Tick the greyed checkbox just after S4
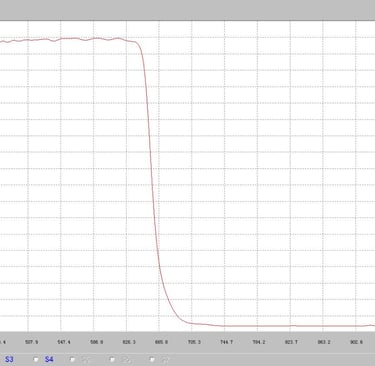This screenshot has width=375, height=366. pos(72,359)
